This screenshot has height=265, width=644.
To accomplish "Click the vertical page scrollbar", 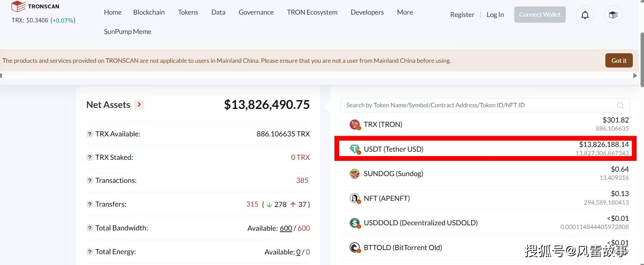I will tap(642, 60).
